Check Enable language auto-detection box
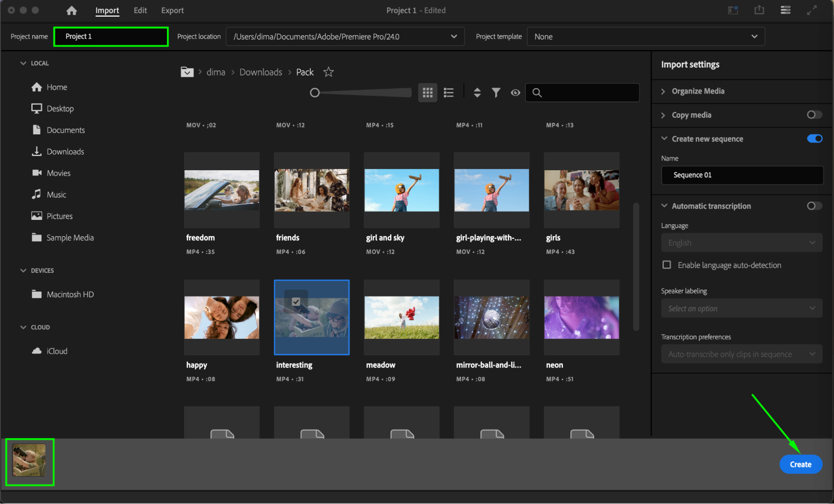Viewport: 834px width, 504px height. click(667, 265)
